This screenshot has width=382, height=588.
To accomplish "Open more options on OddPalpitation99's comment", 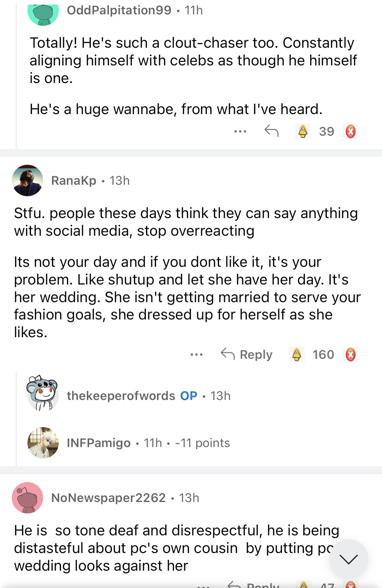I will (240, 132).
